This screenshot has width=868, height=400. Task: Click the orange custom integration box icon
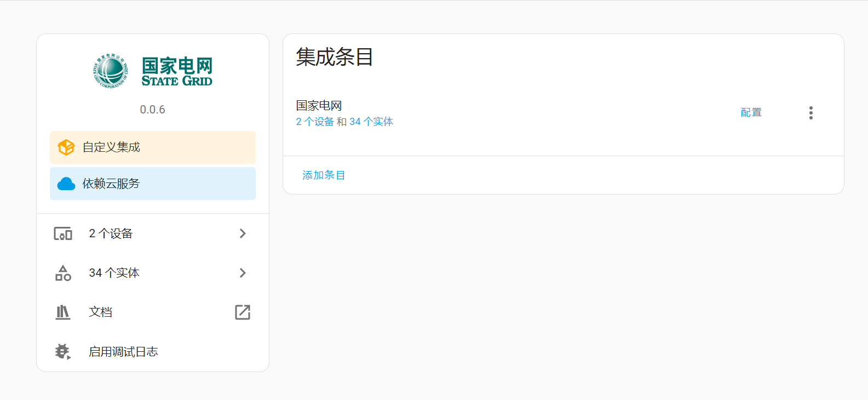(66, 147)
